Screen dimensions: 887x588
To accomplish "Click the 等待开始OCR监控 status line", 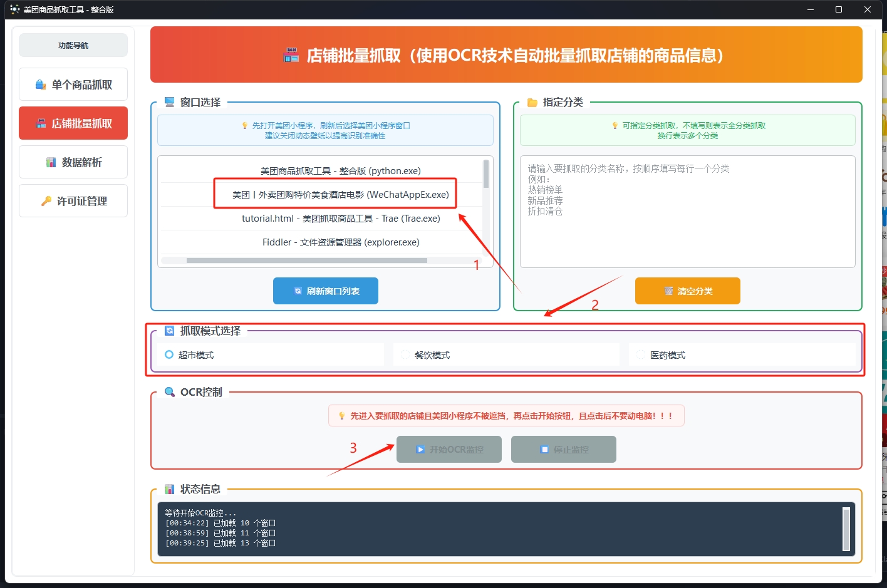I will coord(200,513).
